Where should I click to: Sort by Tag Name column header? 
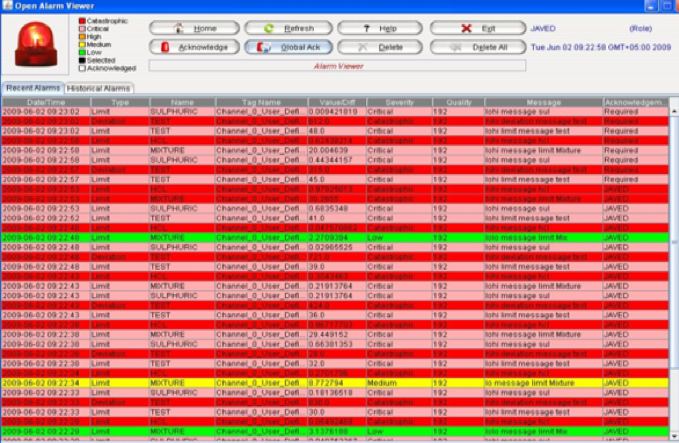pyautogui.click(x=262, y=102)
